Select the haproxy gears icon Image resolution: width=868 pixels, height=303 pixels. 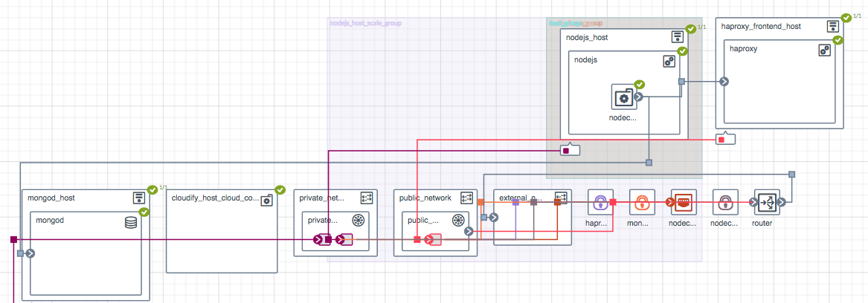pos(824,50)
